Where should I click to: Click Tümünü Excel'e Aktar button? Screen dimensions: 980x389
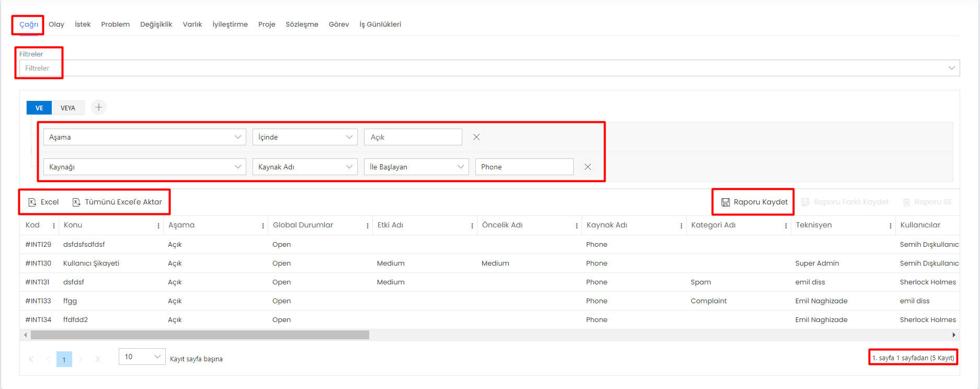pyautogui.click(x=117, y=202)
